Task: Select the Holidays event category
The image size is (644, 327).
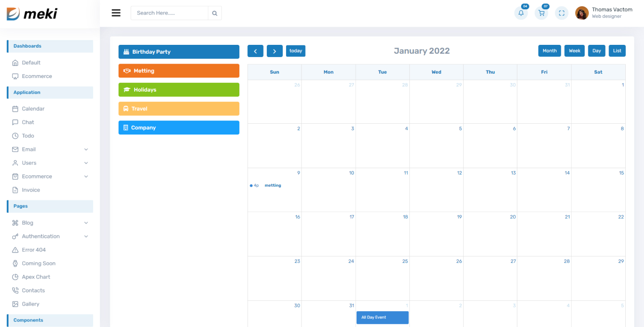Action: pos(179,89)
